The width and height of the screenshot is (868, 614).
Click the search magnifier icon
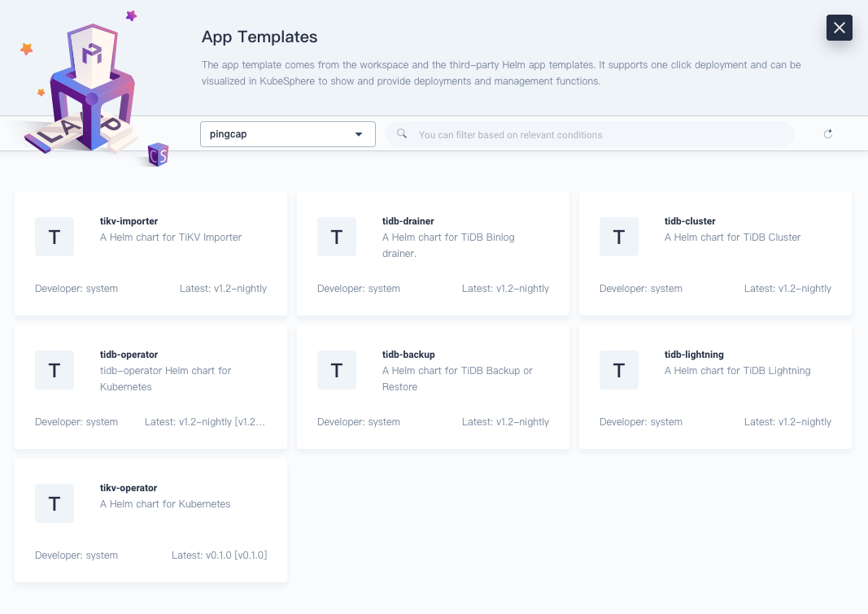(402, 133)
